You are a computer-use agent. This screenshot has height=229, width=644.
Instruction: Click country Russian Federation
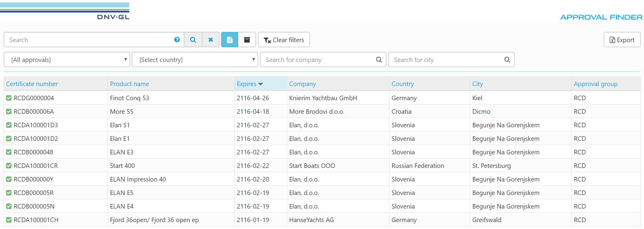point(418,166)
